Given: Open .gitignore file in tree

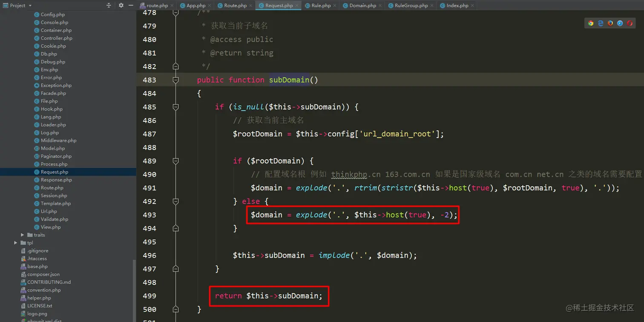Looking at the screenshot, I should click(x=37, y=251).
